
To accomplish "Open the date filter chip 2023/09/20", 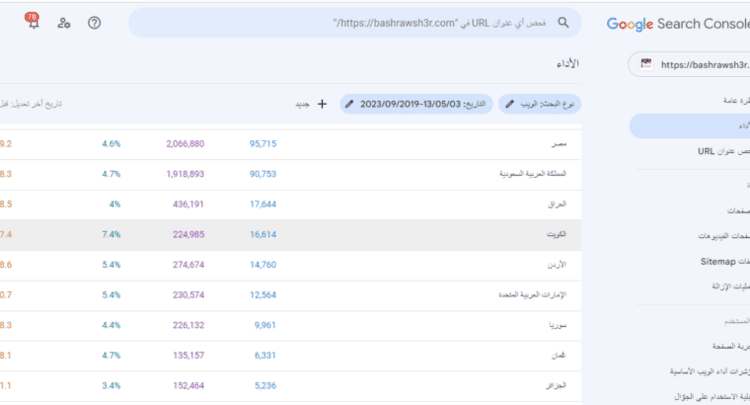I will (x=416, y=104).
